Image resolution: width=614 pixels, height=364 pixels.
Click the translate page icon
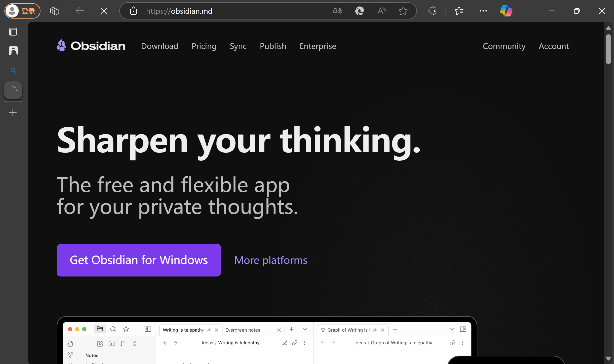[x=337, y=11]
